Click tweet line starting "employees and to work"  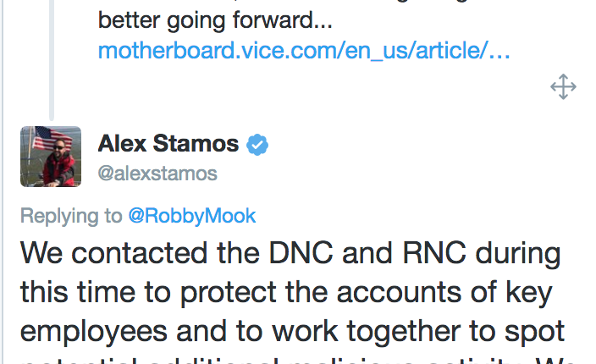tap(292, 331)
